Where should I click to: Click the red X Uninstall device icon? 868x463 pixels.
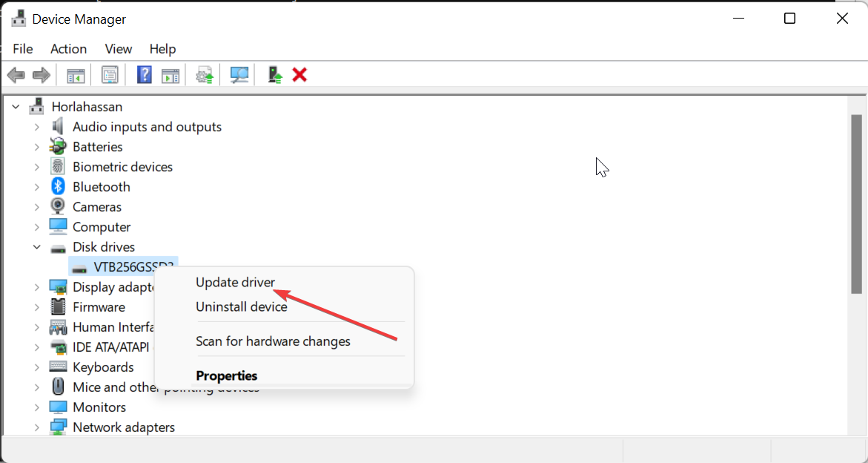pos(299,75)
